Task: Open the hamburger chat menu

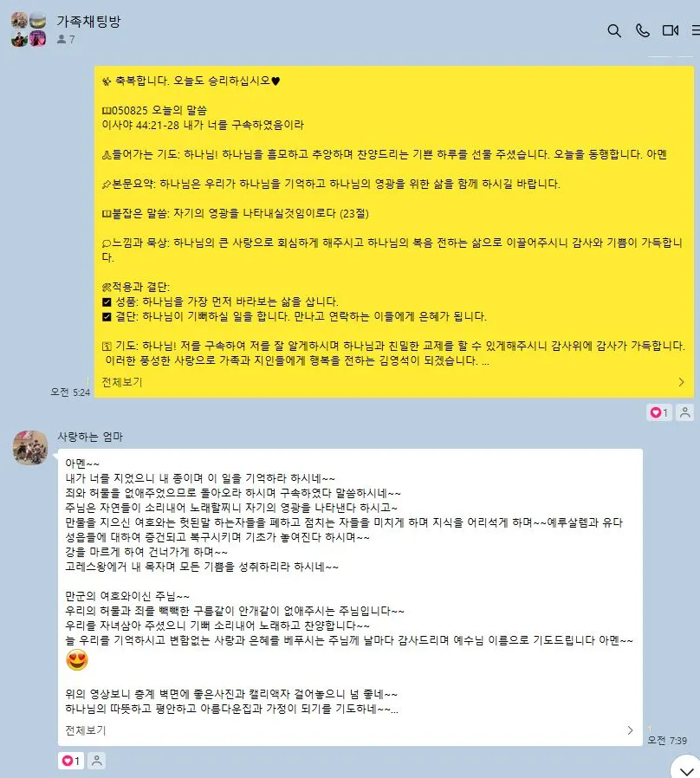Action: [x=696, y=31]
